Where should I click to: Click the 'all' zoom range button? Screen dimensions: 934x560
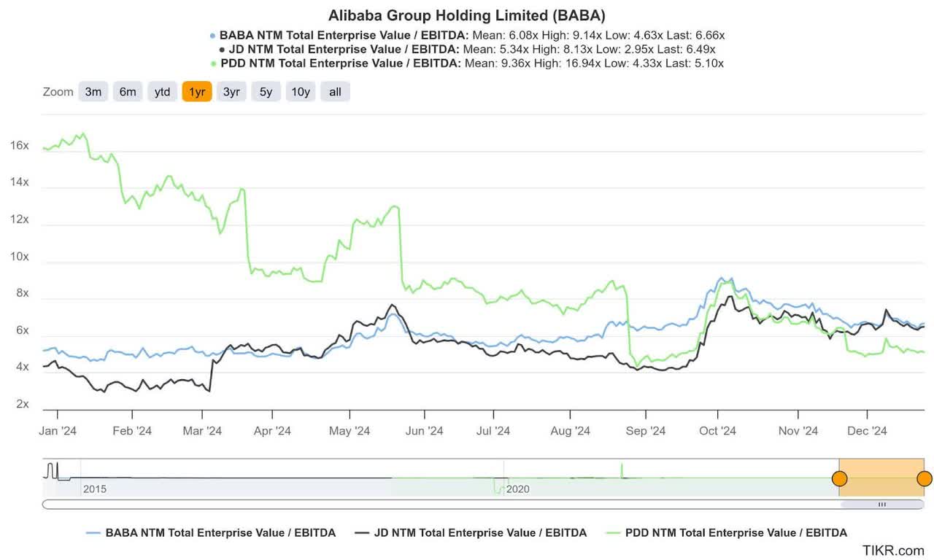click(335, 91)
